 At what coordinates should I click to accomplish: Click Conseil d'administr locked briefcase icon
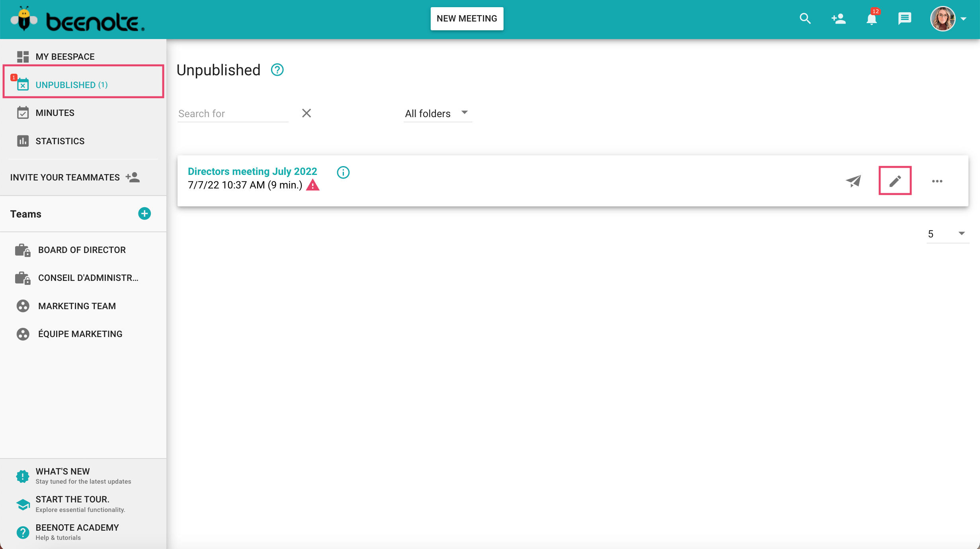(23, 278)
